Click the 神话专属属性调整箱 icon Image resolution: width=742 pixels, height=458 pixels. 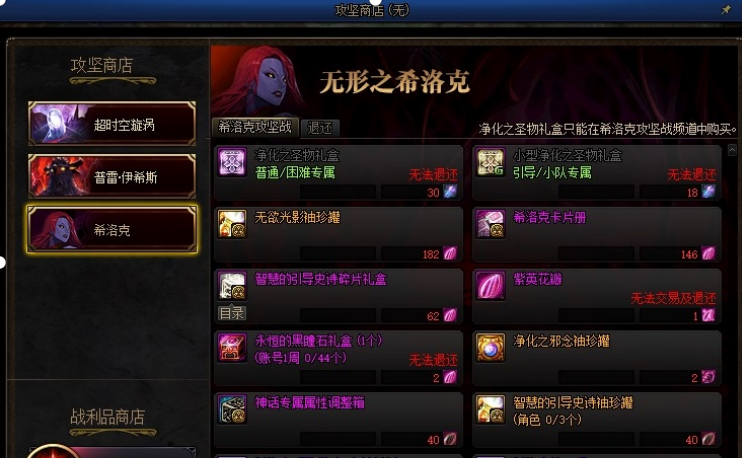tap(232, 409)
